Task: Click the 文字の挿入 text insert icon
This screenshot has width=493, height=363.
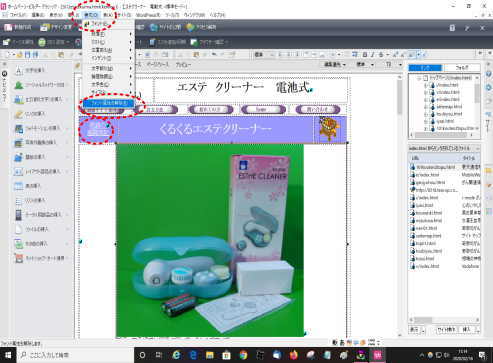Action: 19,70
